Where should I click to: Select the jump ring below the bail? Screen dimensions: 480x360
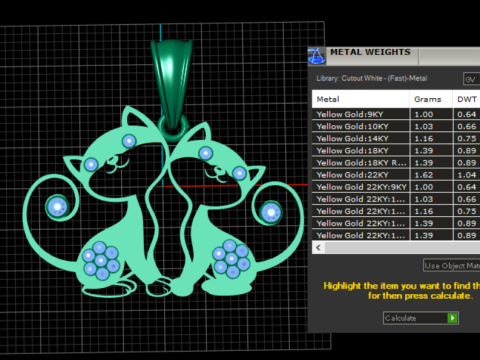(173, 128)
